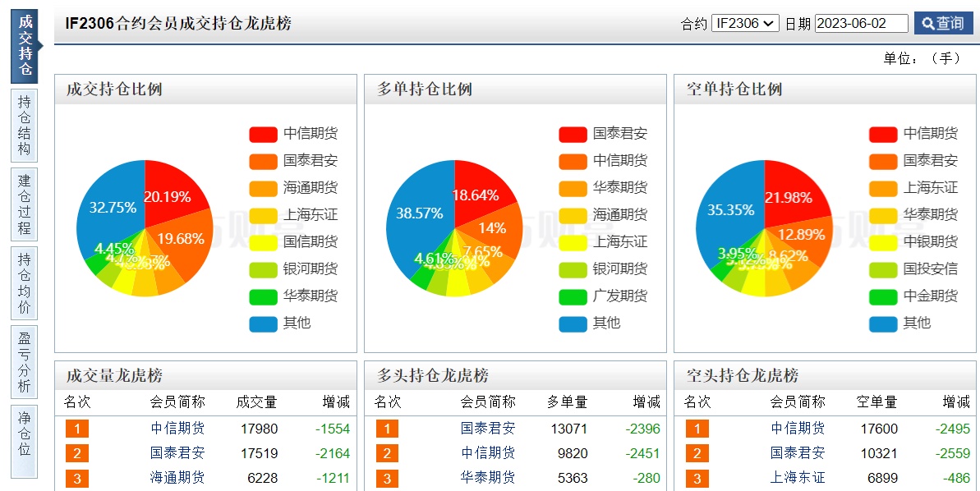Click red 中信期货 swatch in 空单持仓比例 legend
The height and width of the screenshot is (491, 980).
[883, 135]
